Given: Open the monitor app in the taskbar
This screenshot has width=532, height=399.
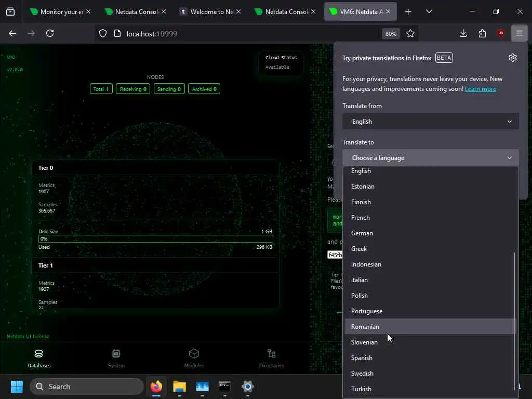Looking at the screenshot, I should (202, 387).
